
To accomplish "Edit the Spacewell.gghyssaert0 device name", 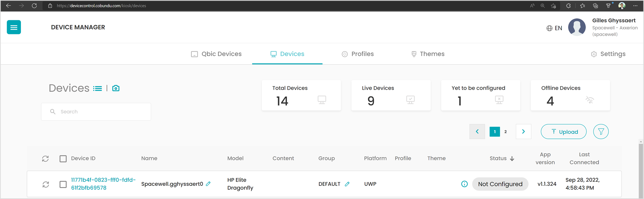I will click(208, 184).
